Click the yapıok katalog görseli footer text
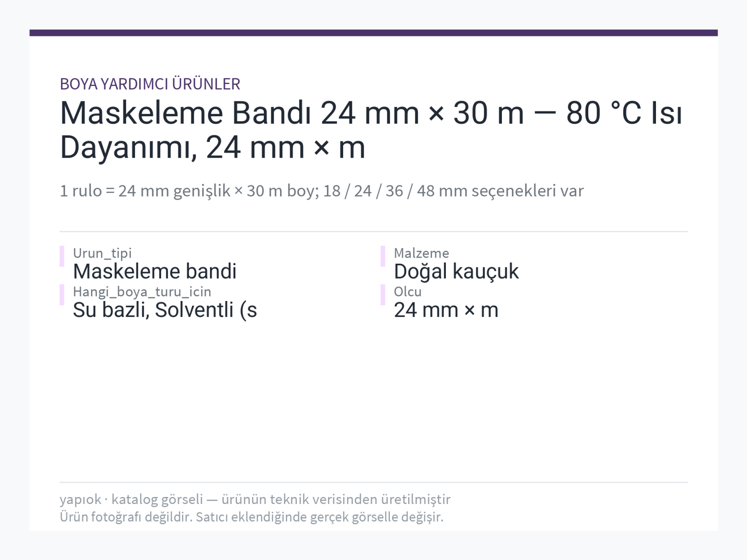This screenshot has width=747, height=560. [255, 499]
